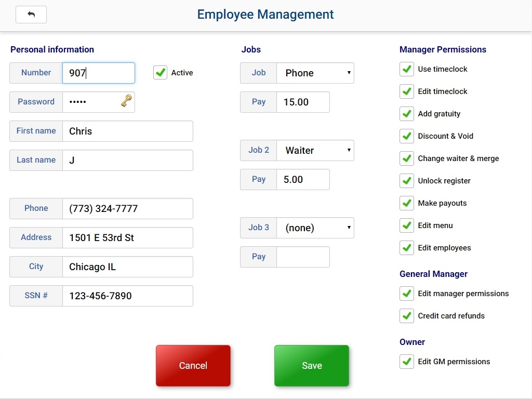Click the green Save button

click(312, 366)
